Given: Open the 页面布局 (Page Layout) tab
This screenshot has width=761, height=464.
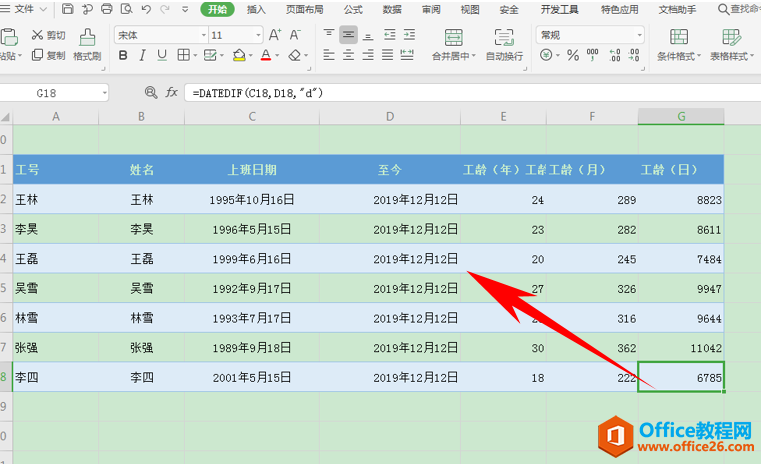Looking at the screenshot, I should point(304,9).
